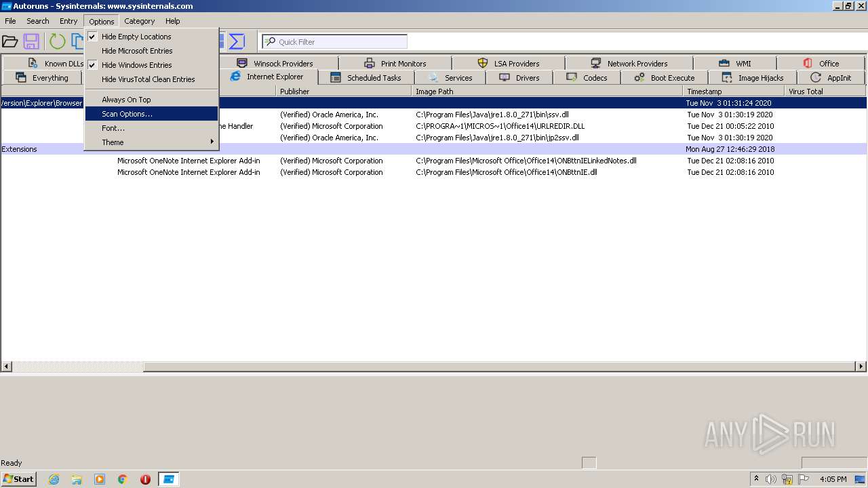Open the File menu
The image size is (868, 488).
[x=10, y=21]
